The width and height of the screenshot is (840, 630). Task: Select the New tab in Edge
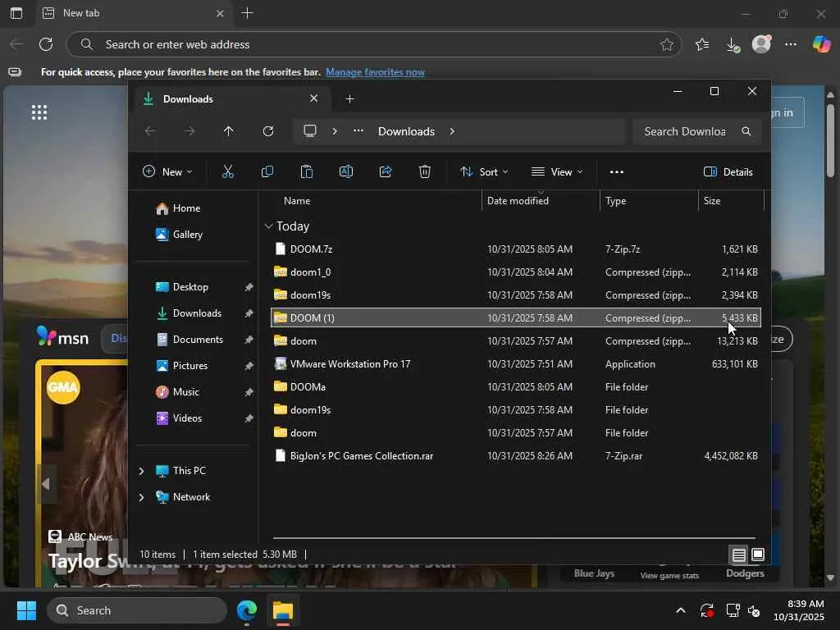[132, 13]
